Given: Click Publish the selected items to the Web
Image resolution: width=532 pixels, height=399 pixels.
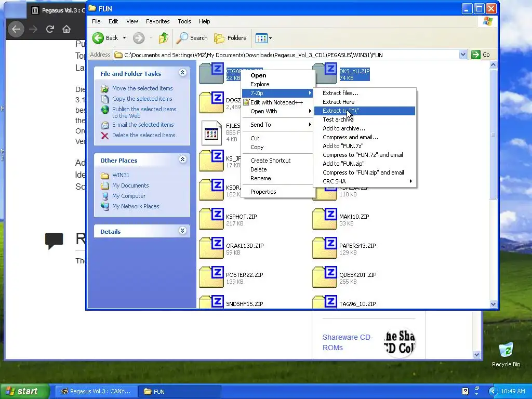Looking at the screenshot, I should (x=144, y=112).
